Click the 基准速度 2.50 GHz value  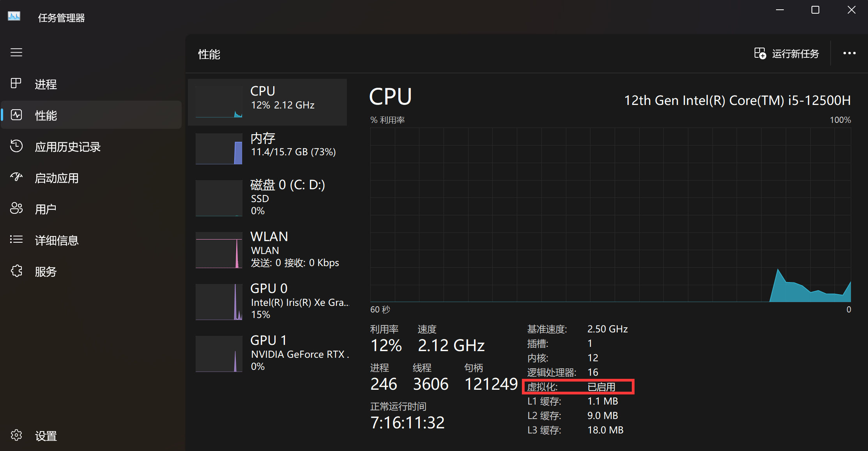(607, 329)
